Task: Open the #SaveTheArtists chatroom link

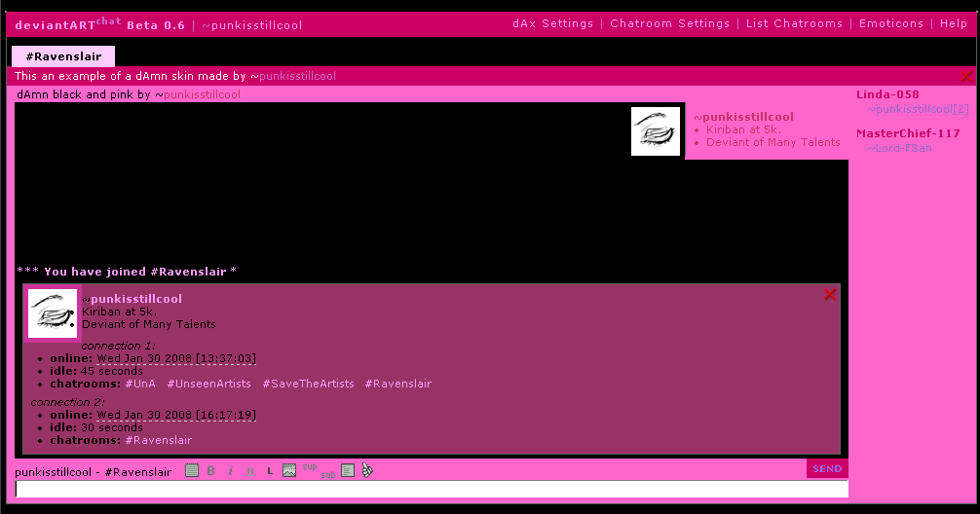Action: (308, 385)
